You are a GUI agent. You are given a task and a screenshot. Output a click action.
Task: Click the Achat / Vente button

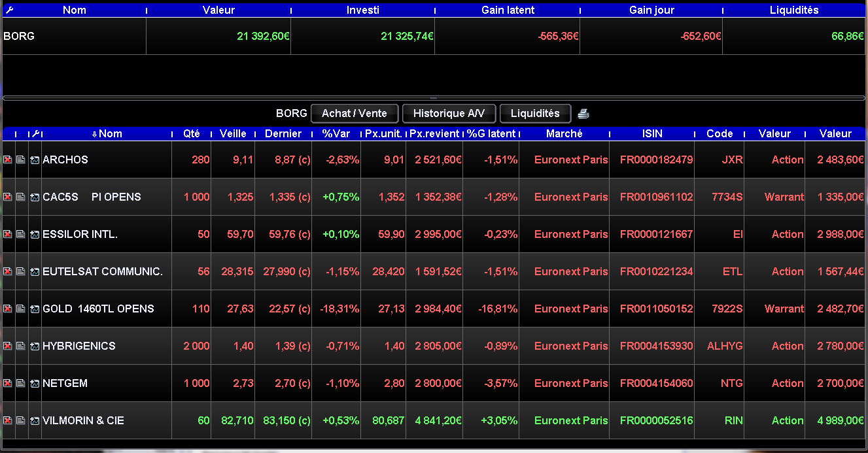click(x=355, y=114)
